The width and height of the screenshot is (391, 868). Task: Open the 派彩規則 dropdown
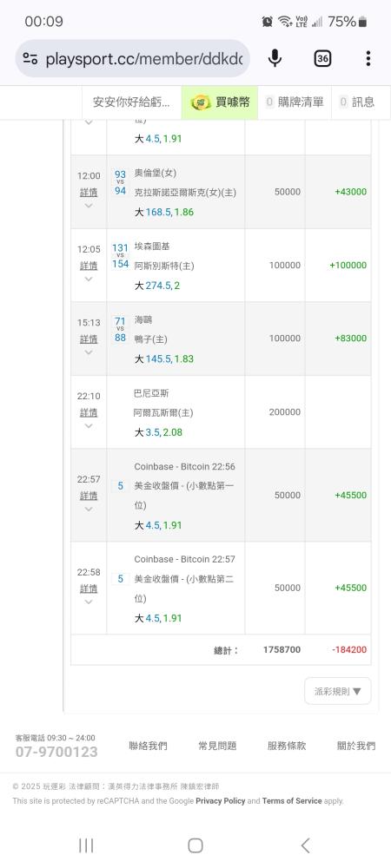[x=338, y=691]
